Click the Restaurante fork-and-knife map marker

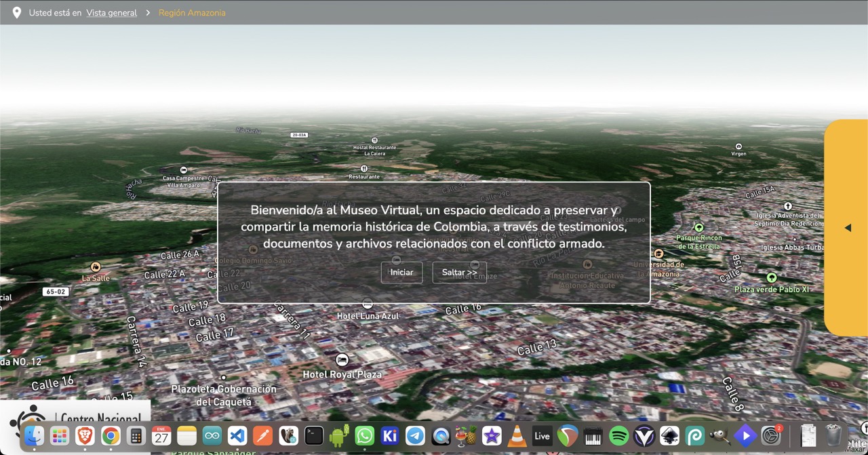point(364,169)
